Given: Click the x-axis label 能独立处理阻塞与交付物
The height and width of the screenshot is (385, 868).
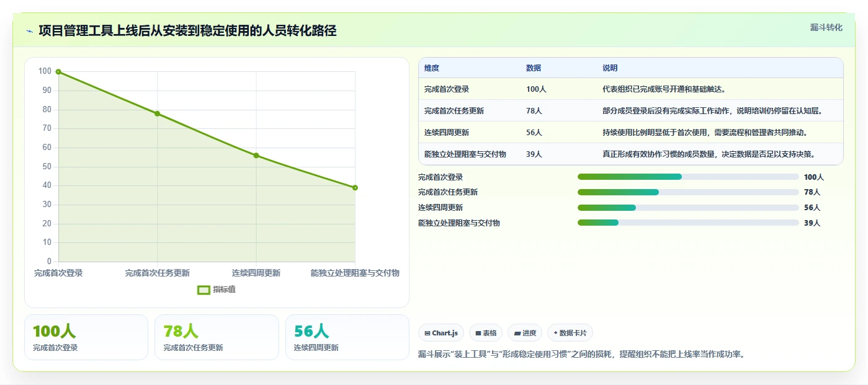Looking at the screenshot, I should 355,273.
